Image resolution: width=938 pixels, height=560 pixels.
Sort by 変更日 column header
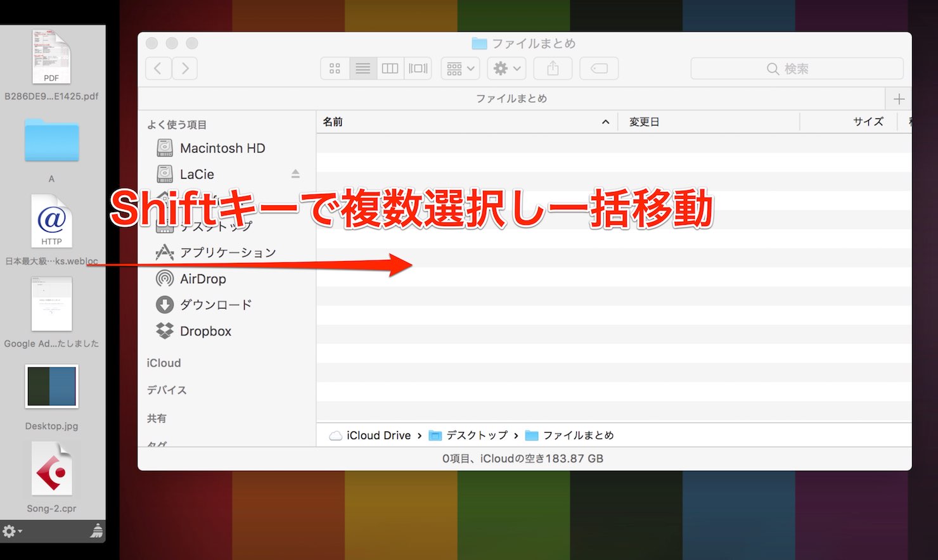tap(644, 122)
